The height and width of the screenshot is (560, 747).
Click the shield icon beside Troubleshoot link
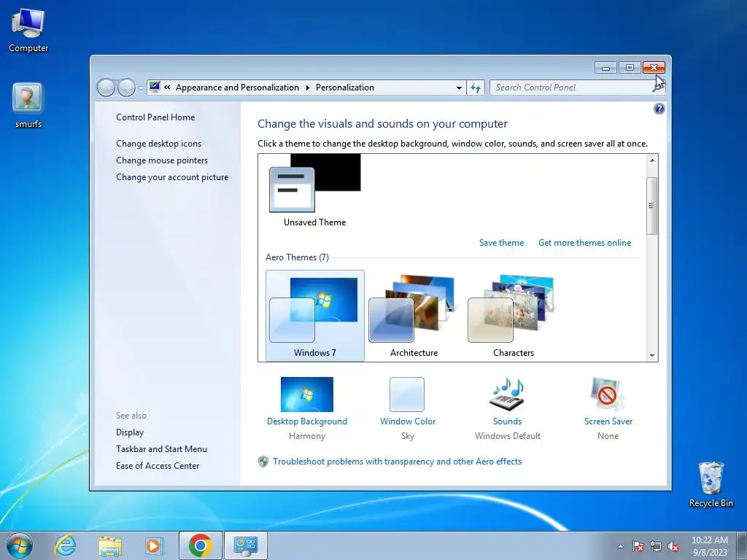(263, 461)
